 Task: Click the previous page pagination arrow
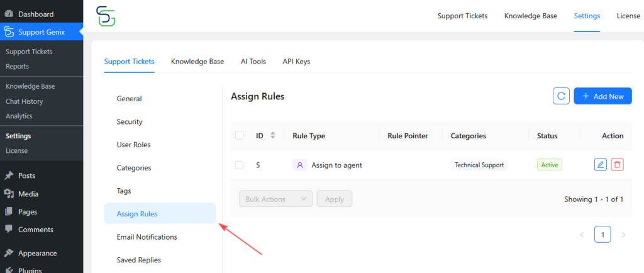(581, 235)
